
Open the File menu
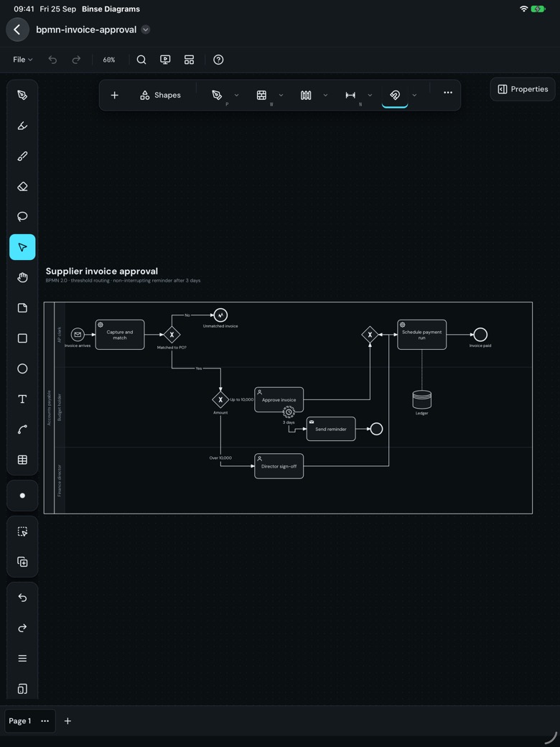click(22, 60)
